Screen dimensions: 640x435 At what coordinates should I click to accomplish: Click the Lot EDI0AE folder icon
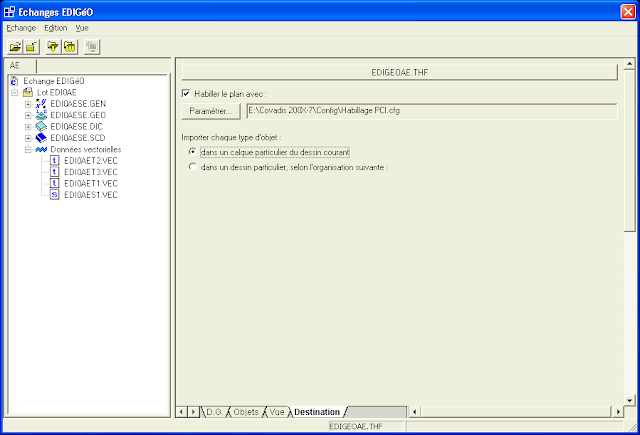(28, 92)
